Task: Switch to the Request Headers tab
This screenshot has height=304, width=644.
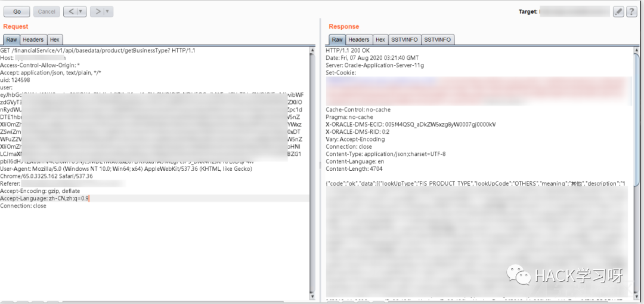Action: tap(33, 39)
